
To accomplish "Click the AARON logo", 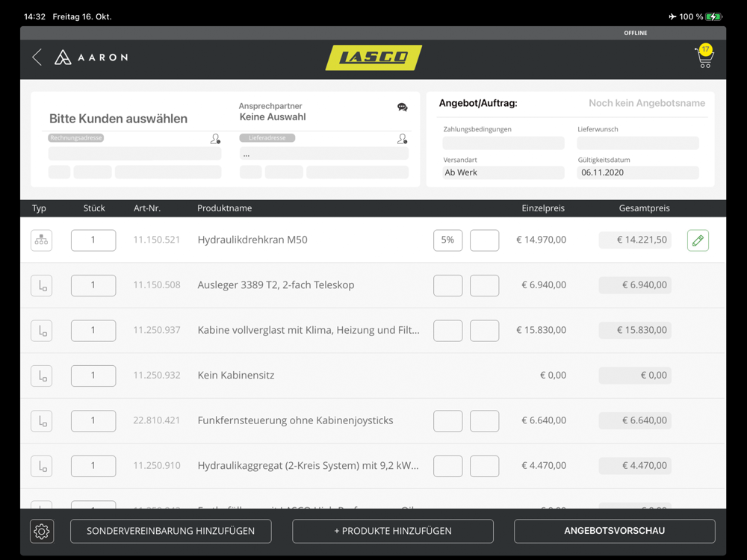I will [x=91, y=57].
